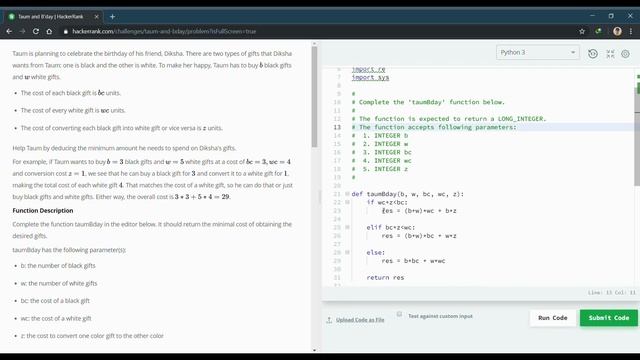Enable Test against custom input checkbox
This screenshot has height=360, width=640.
click(x=399, y=314)
